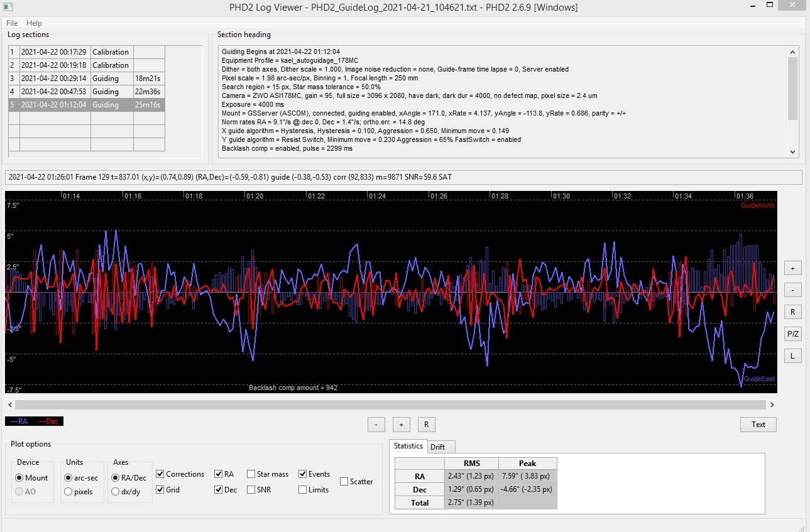Click the minus button right of the graph
Screen dimensions: 810x532
(792, 290)
